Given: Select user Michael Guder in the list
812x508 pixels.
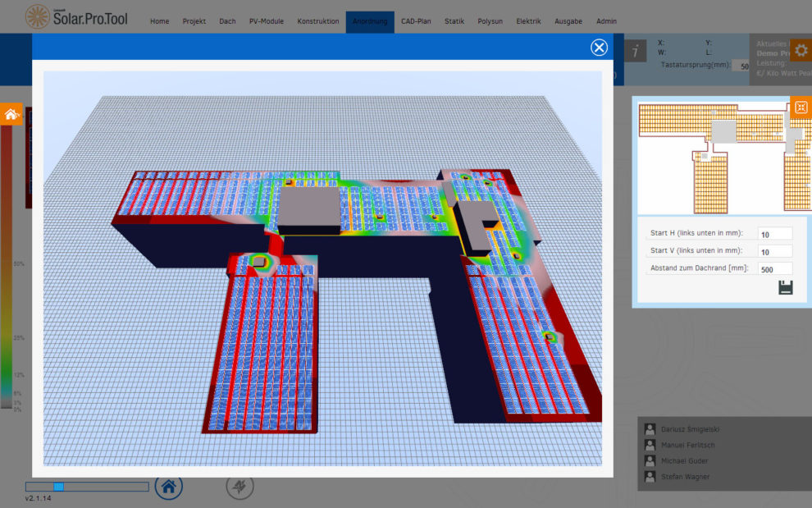Looking at the screenshot, I should click(685, 461).
